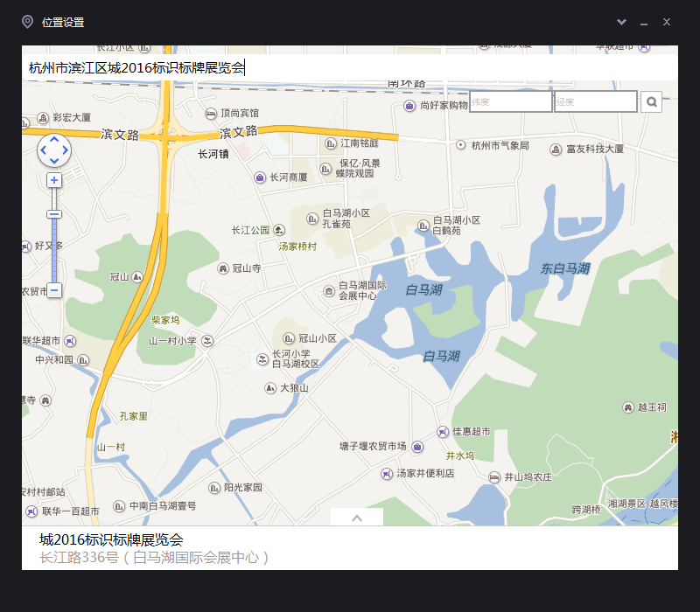Click the 杭州市气象局 marker icon

coord(461,145)
